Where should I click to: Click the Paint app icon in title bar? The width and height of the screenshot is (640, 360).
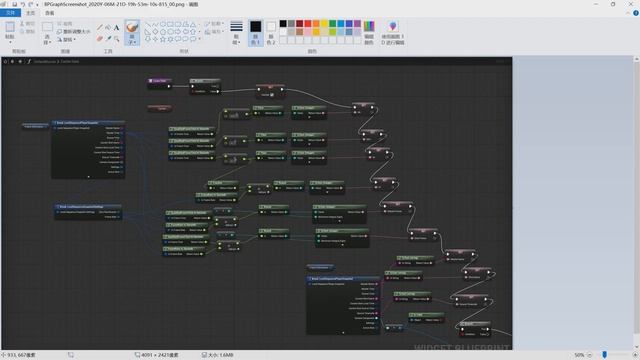4,4
